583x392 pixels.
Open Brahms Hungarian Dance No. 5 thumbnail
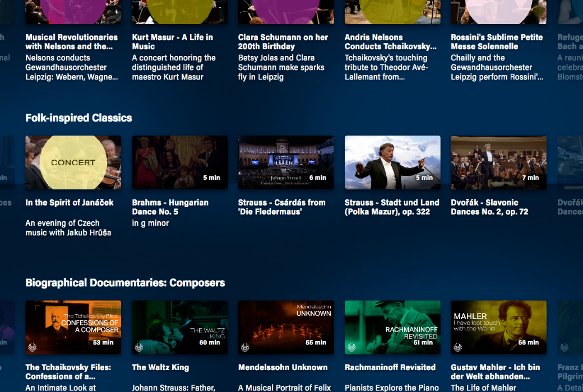tap(179, 162)
